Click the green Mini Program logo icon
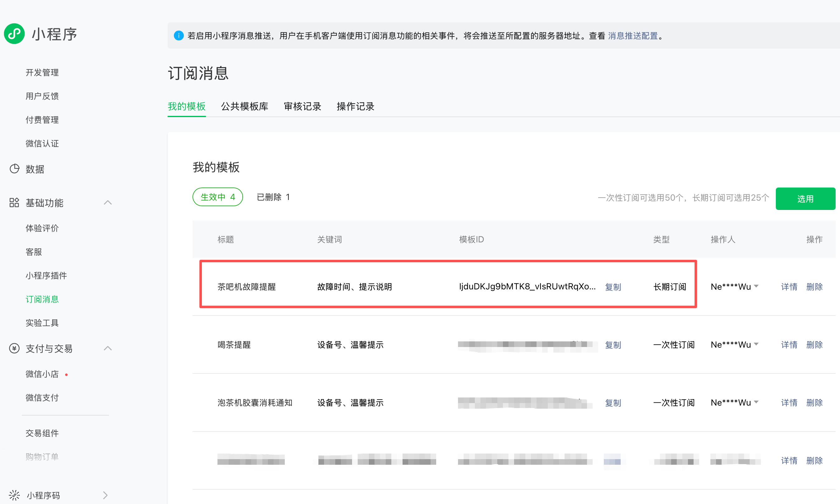Screen dimensions: 840x504 pos(14,34)
